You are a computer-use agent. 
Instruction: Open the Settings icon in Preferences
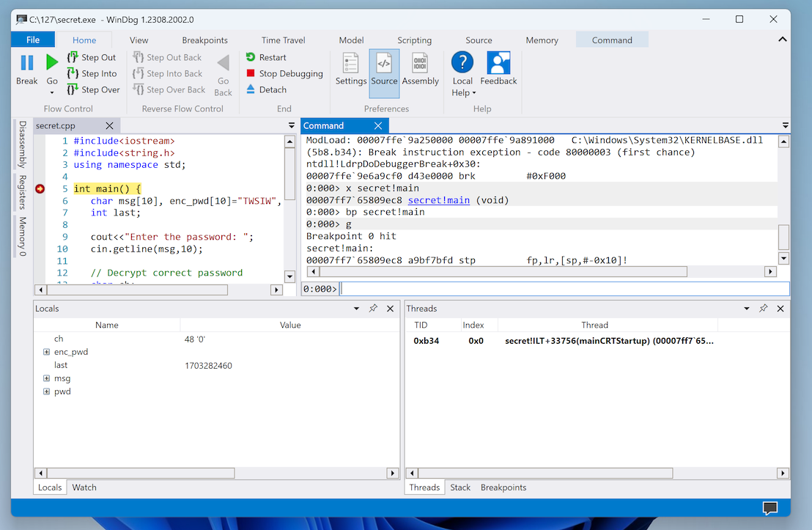351,64
